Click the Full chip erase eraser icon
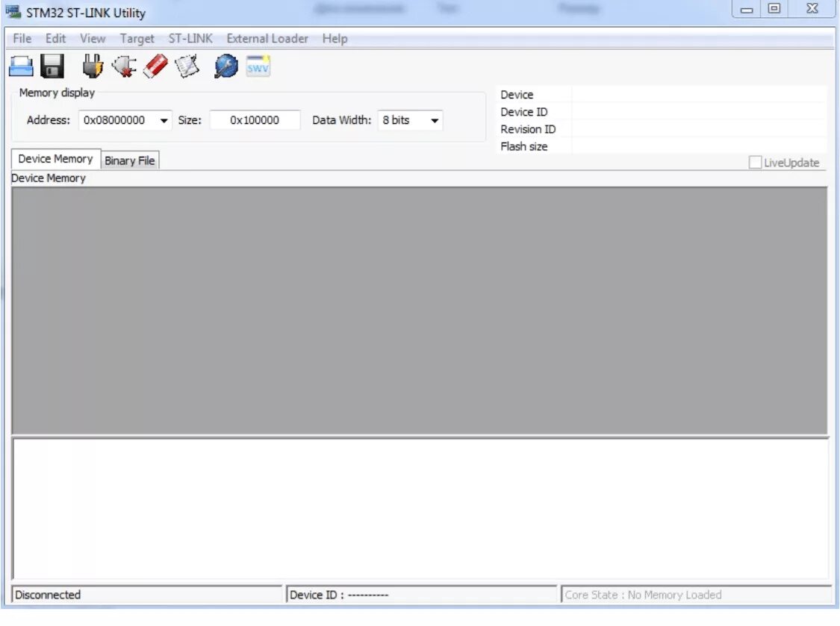Screen dimensions: 840x626 (156, 66)
